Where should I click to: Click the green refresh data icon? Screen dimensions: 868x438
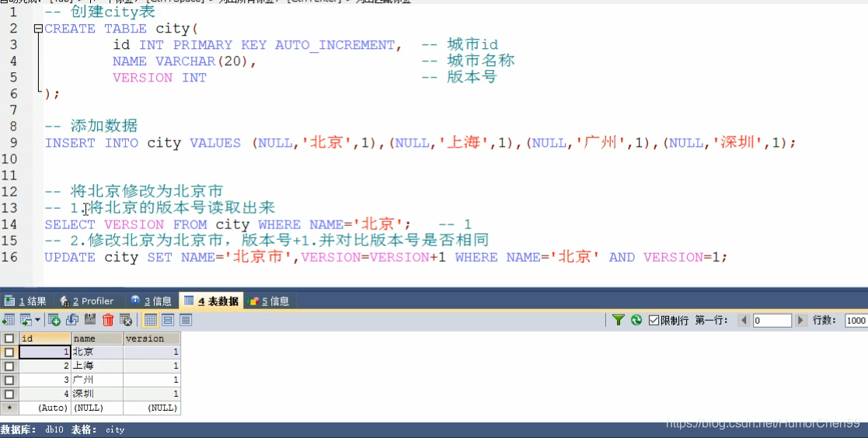coord(636,320)
